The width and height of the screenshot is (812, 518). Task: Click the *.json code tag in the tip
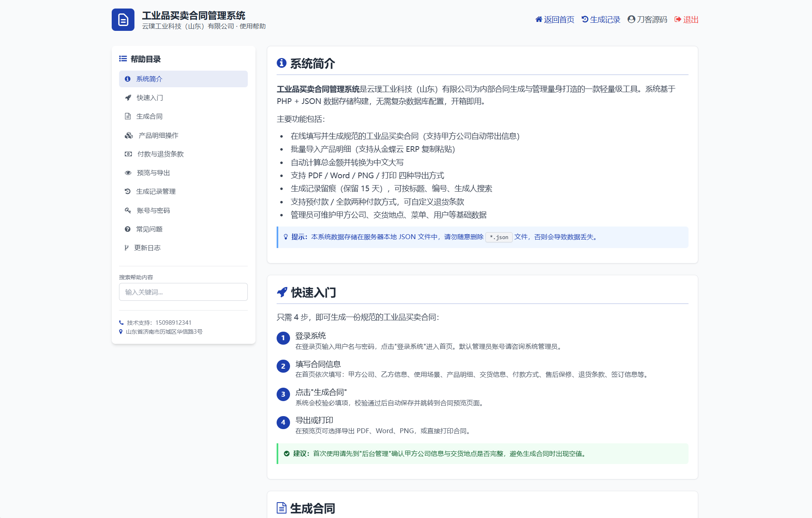499,237
